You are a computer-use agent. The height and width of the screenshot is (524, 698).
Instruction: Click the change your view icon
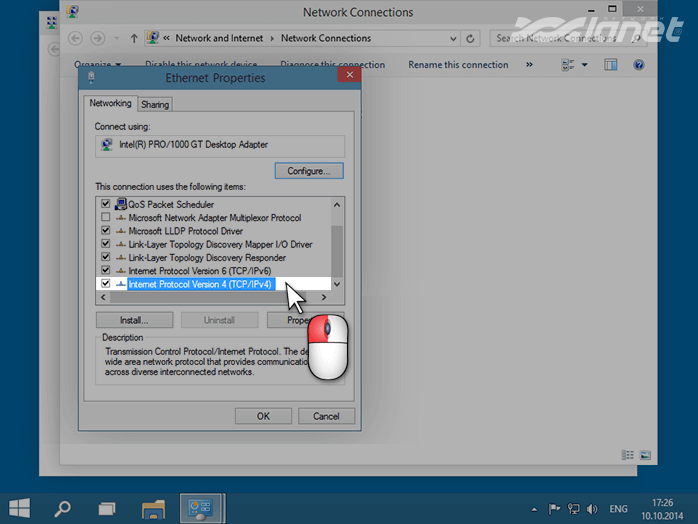point(568,65)
